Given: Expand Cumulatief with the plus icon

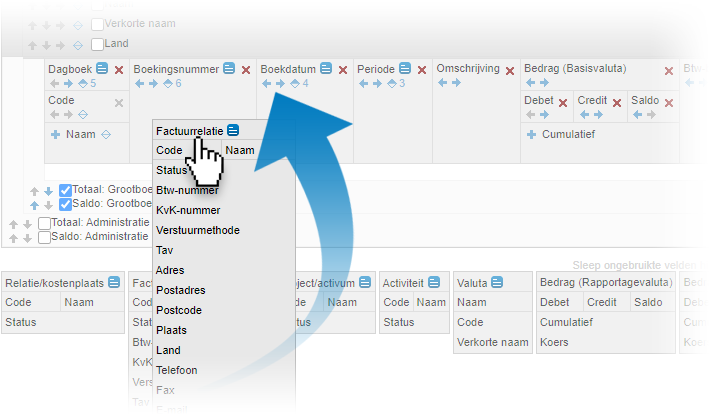Looking at the screenshot, I should [532, 134].
